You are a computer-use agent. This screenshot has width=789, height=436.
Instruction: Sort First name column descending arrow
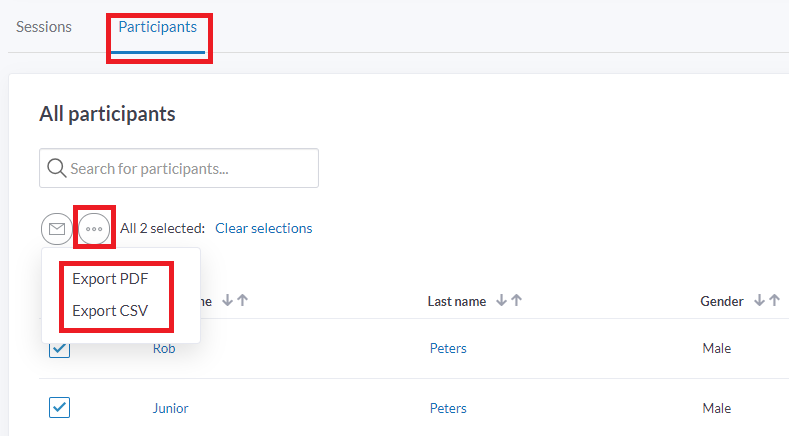click(x=226, y=301)
